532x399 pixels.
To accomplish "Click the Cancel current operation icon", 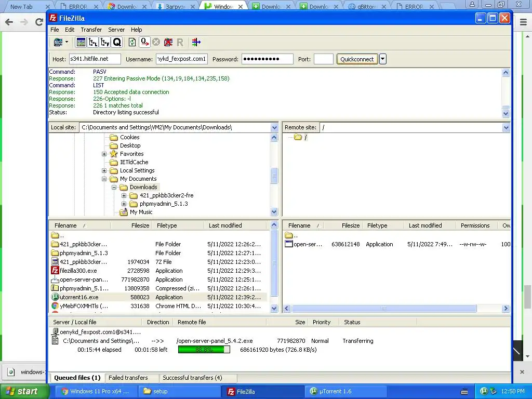I will (156, 42).
